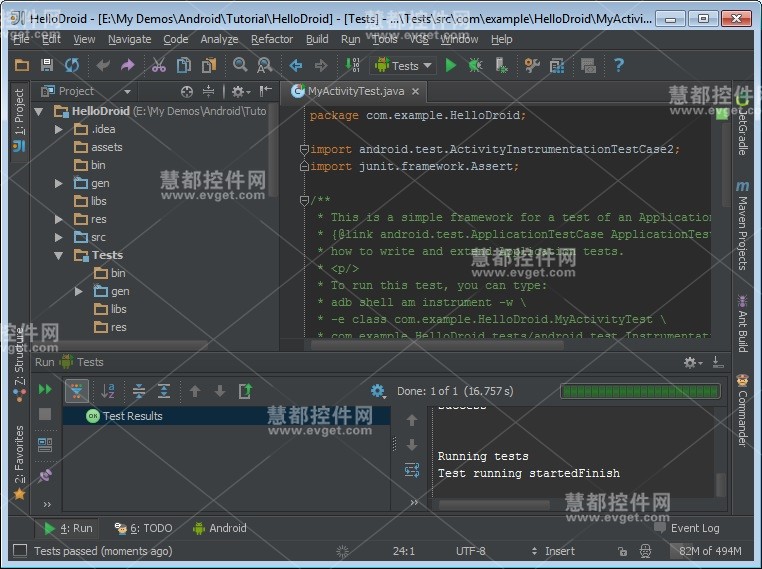Open the Ant Build side panel
762x569 pixels.
742,324
